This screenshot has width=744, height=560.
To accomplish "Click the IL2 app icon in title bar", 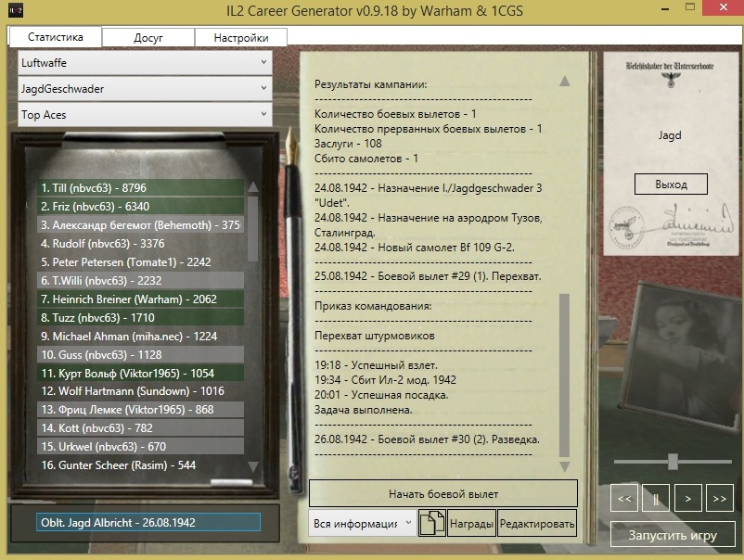I will coord(15,10).
